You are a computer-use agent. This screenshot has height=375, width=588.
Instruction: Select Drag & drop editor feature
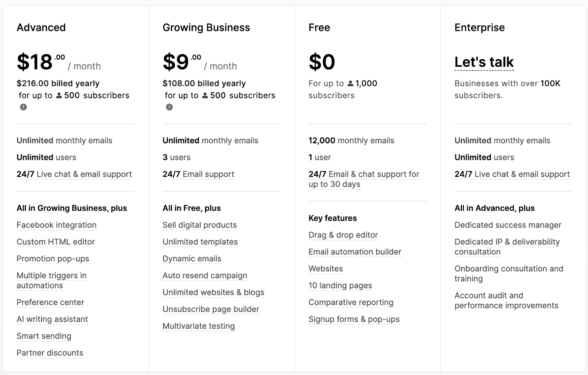tap(343, 235)
